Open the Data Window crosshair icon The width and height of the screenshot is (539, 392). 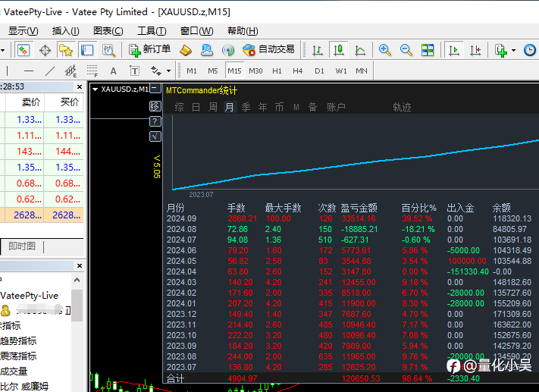click(45, 51)
